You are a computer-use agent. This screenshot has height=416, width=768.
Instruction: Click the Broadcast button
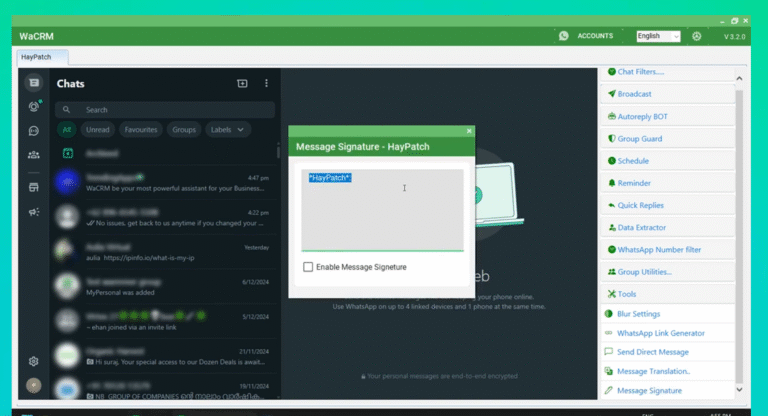[x=634, y=94]
